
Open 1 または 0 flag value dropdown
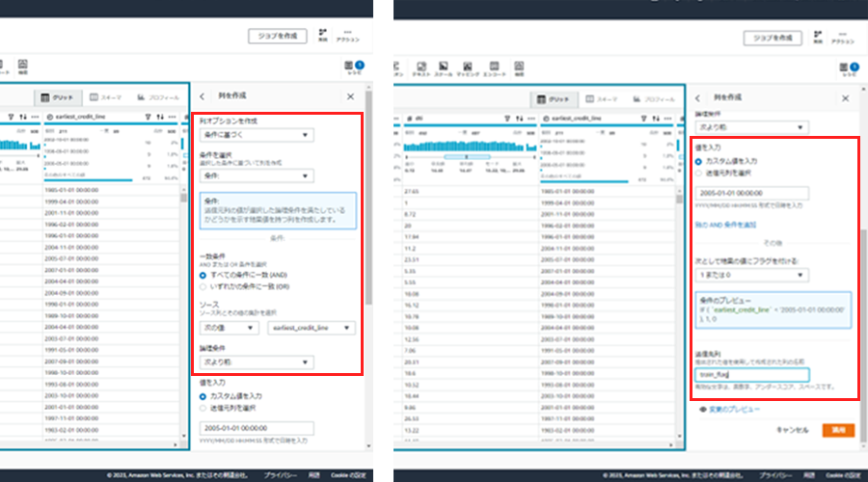click(751, 275)
